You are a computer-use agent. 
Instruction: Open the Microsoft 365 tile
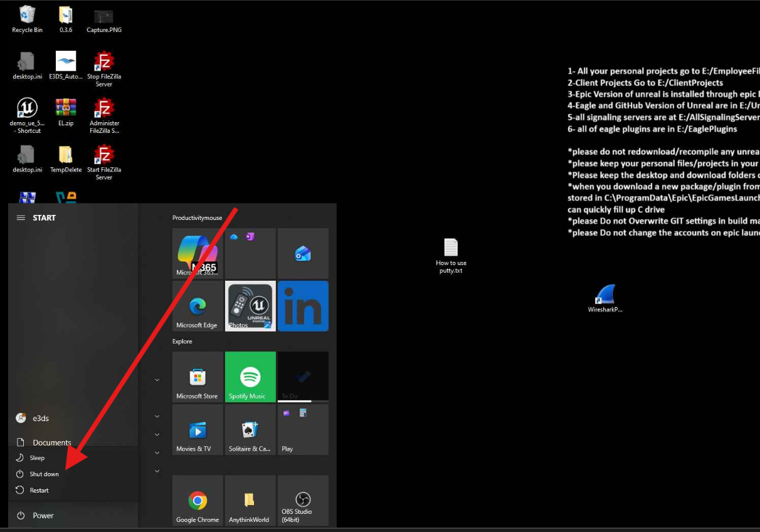tap(198, 253)
